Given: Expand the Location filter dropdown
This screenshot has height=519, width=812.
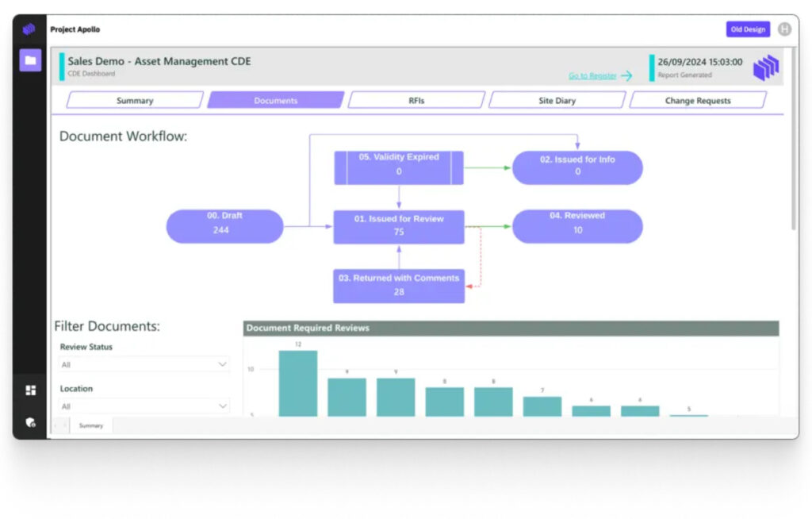Looking at the screenshot, I should click(x=144, y=406).
